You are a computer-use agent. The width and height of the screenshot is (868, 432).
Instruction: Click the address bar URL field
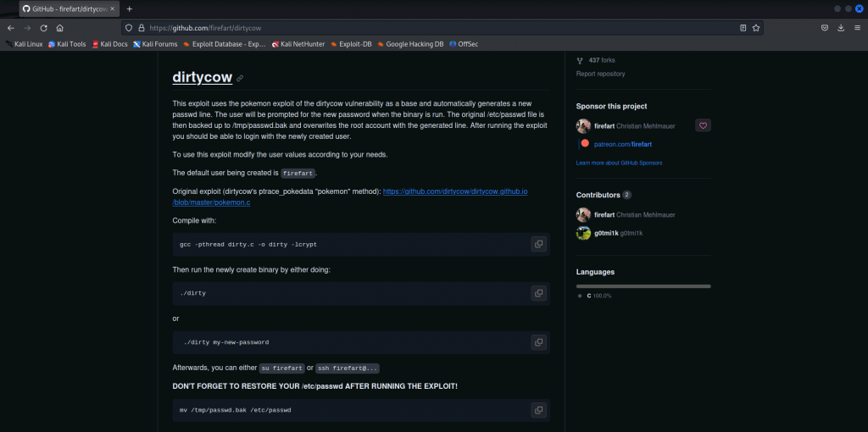point(442,28)
